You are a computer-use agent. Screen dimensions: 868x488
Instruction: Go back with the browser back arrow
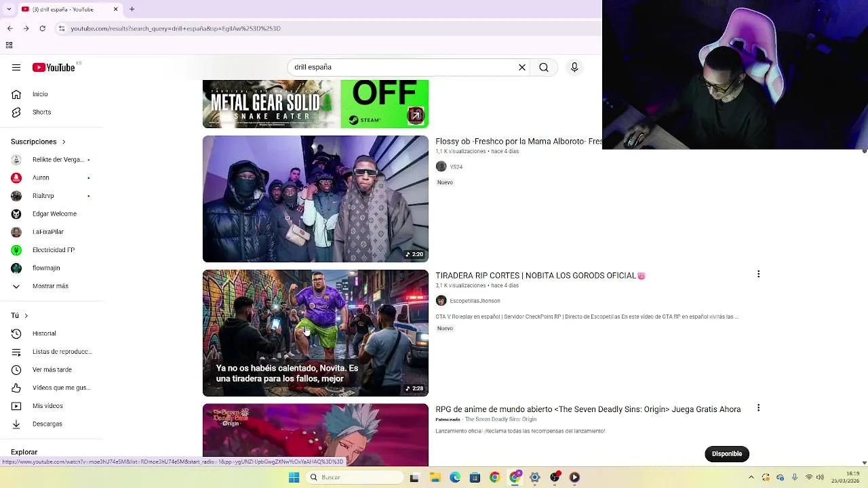(9, 28)
